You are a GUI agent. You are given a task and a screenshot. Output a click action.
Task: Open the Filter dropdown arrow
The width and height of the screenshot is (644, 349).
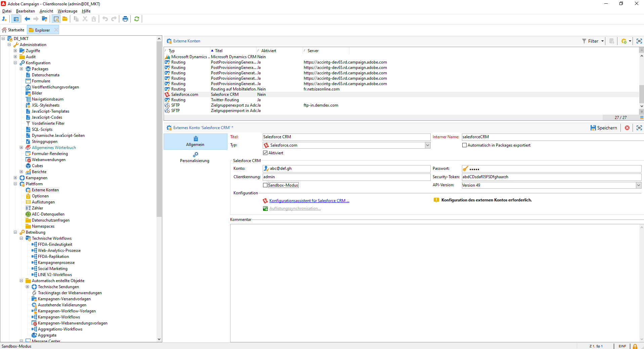click(x=602, y=41)
